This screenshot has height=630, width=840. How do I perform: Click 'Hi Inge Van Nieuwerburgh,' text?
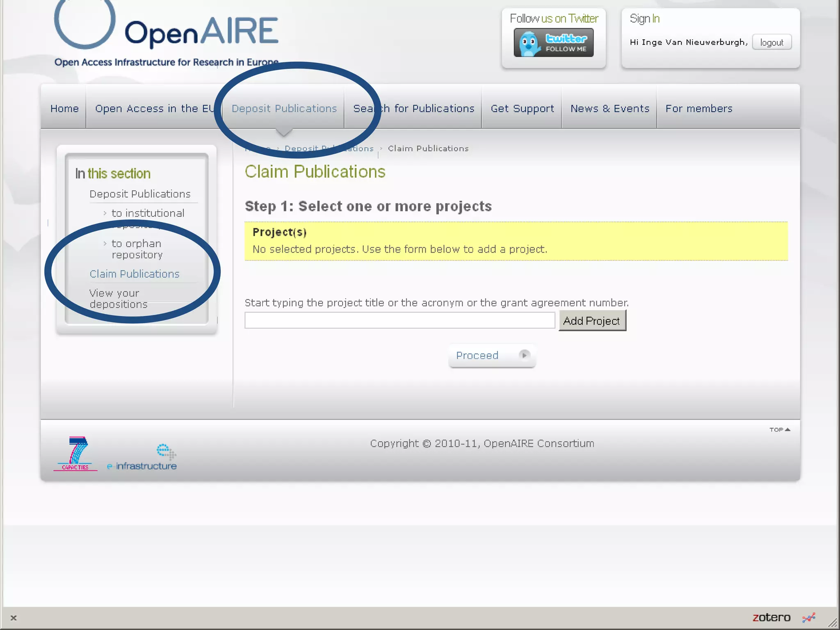689,42
